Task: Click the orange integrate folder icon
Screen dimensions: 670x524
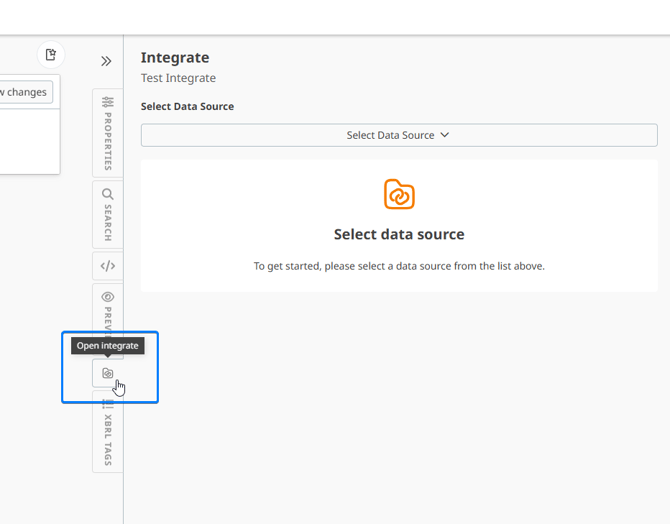Action: pyautogui.click(x=399, y=194)
